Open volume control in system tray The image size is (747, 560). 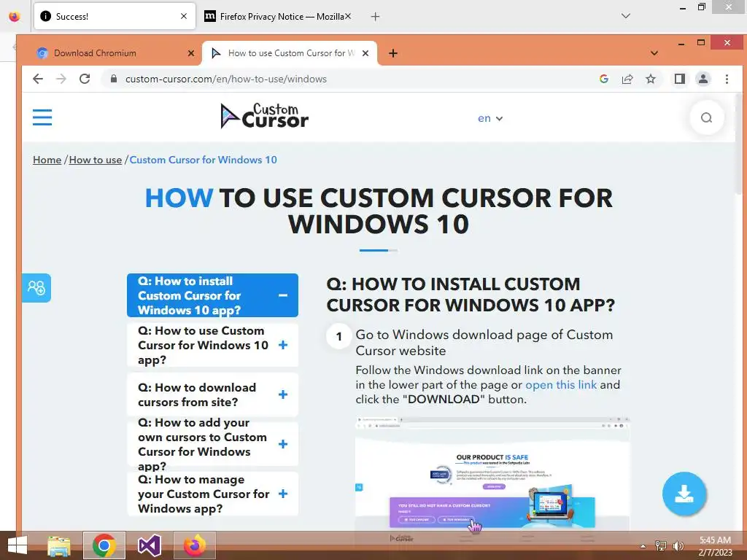tap(678, 545)
